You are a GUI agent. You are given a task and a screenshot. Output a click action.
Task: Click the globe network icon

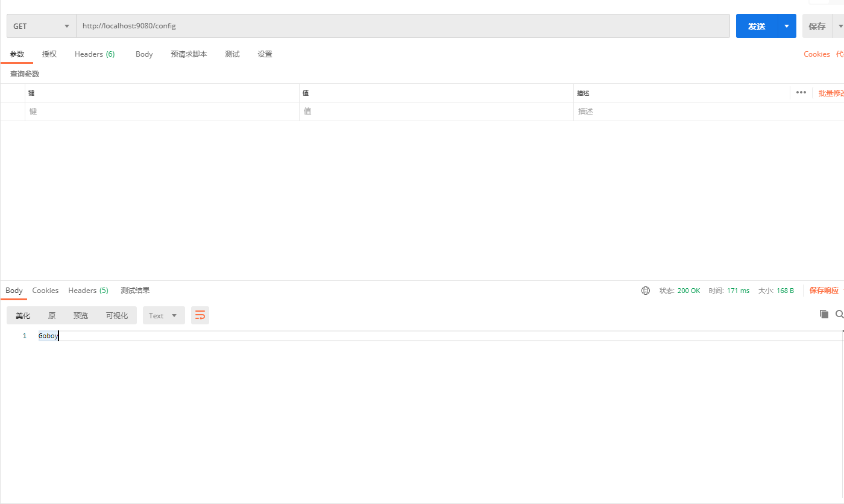click(646, 291)
